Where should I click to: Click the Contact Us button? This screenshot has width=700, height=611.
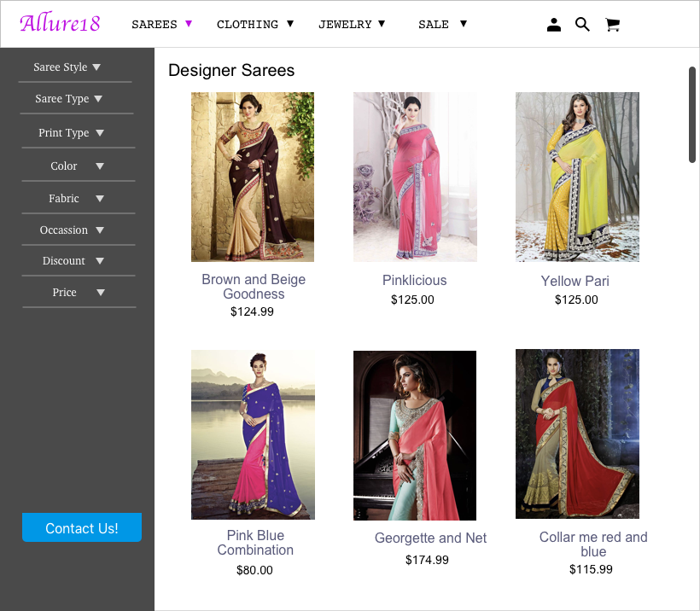pyautogui.click(x=81, y=527)
